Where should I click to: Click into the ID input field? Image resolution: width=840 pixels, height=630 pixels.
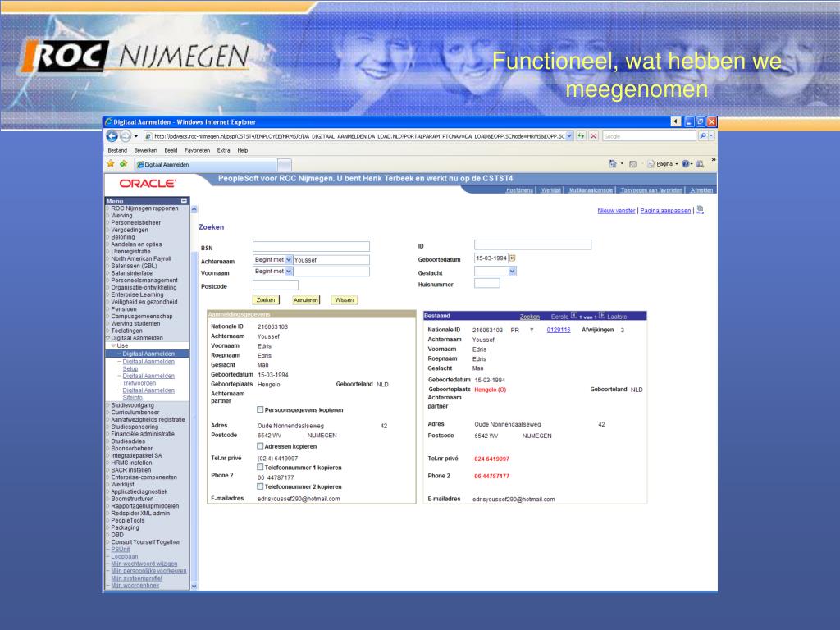[532, 244]
